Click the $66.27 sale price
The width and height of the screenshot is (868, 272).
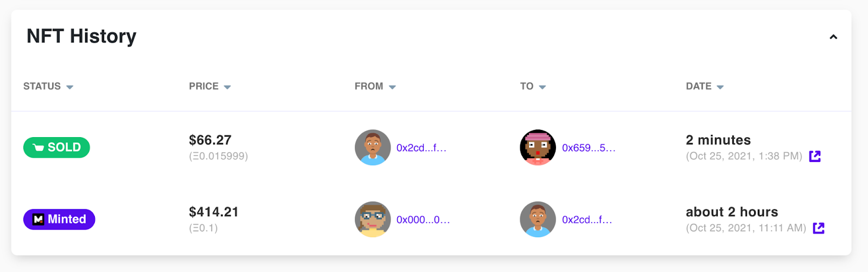pos(210,140)
